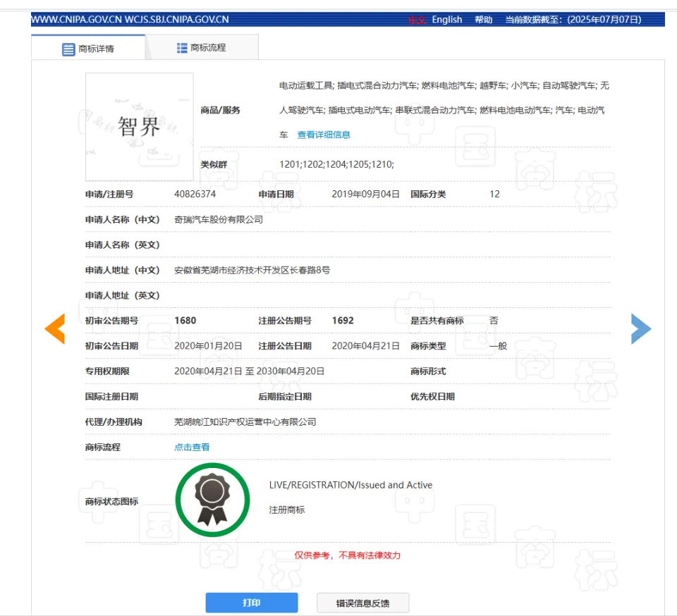This screenshot has width=677, height=616.
Task: Select application date 2019年09月04日
Action: tap(365, 194)
